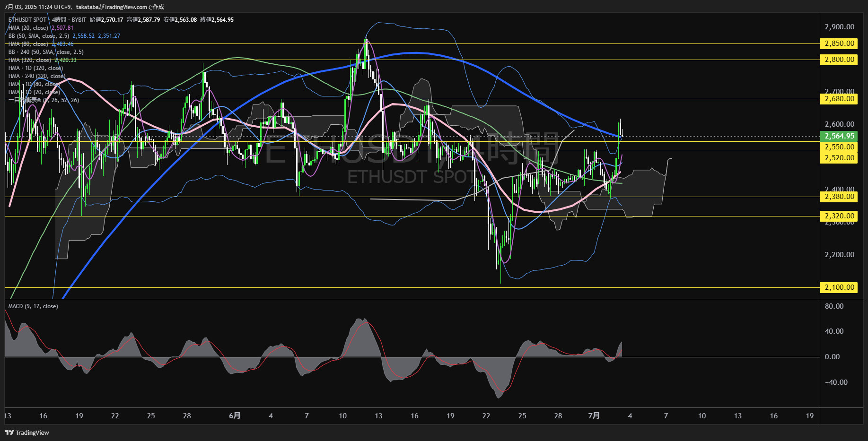Select the HMA · 1D (20, close) legend row
This screenshot has height=441, width=868.
[34, 92]
